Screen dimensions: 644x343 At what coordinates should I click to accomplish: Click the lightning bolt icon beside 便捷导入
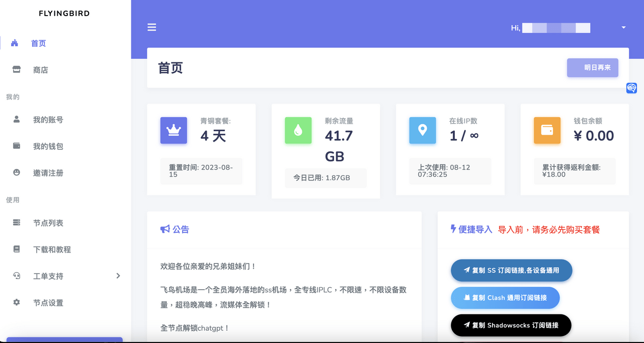coord(453,229)
